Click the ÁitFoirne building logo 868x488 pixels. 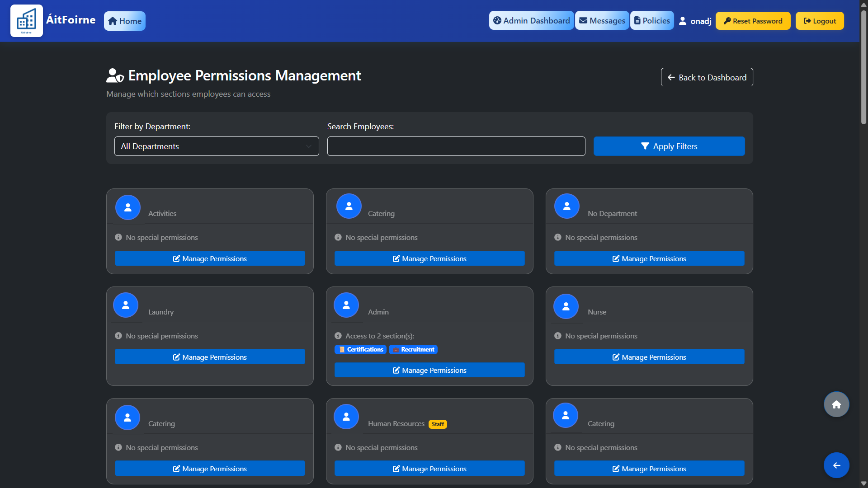click(27, 21)
